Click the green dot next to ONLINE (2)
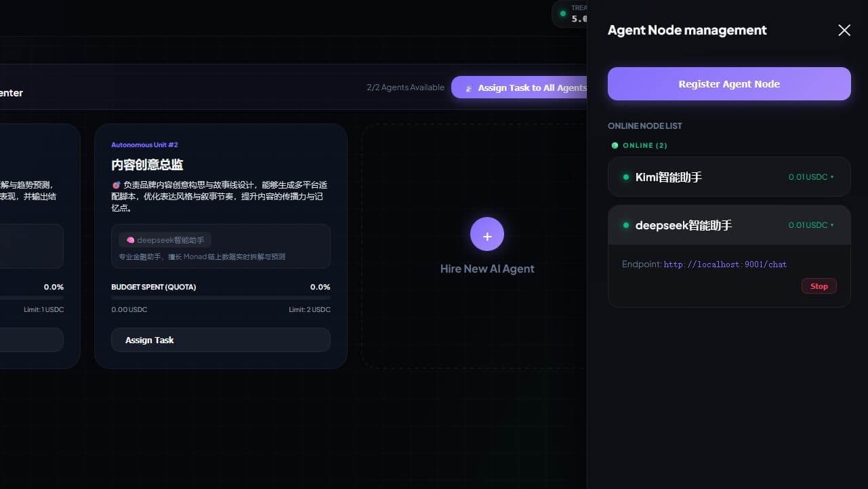This screenshot has height=489, width=868. [615, 145]
